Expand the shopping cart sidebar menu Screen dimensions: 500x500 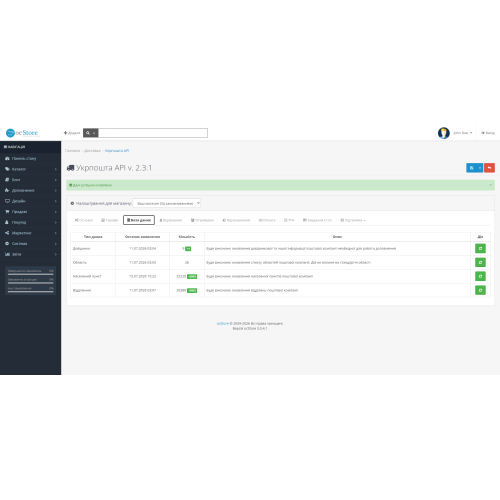point(30,212)
